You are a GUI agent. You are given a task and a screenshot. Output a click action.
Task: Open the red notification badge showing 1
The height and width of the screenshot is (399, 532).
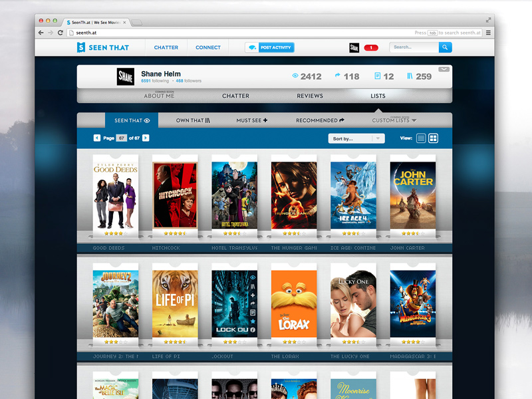tap(371, 47)
